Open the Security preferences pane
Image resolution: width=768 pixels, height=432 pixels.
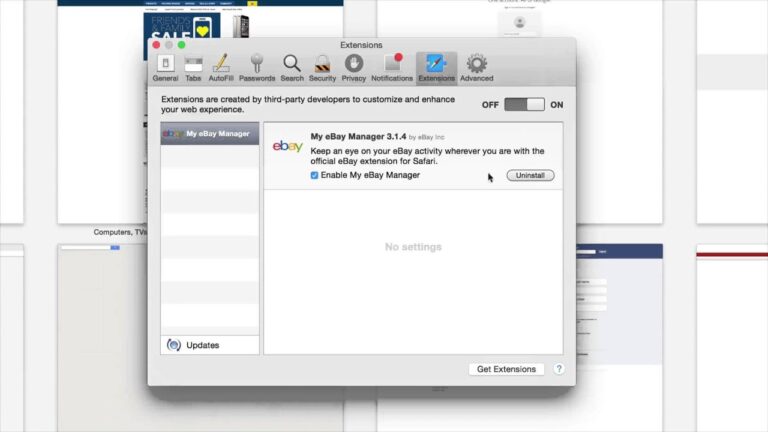pos(322,68)
